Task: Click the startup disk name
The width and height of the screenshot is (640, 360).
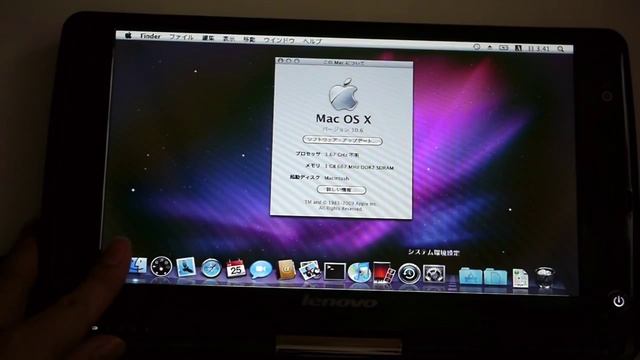Action: 337,178
